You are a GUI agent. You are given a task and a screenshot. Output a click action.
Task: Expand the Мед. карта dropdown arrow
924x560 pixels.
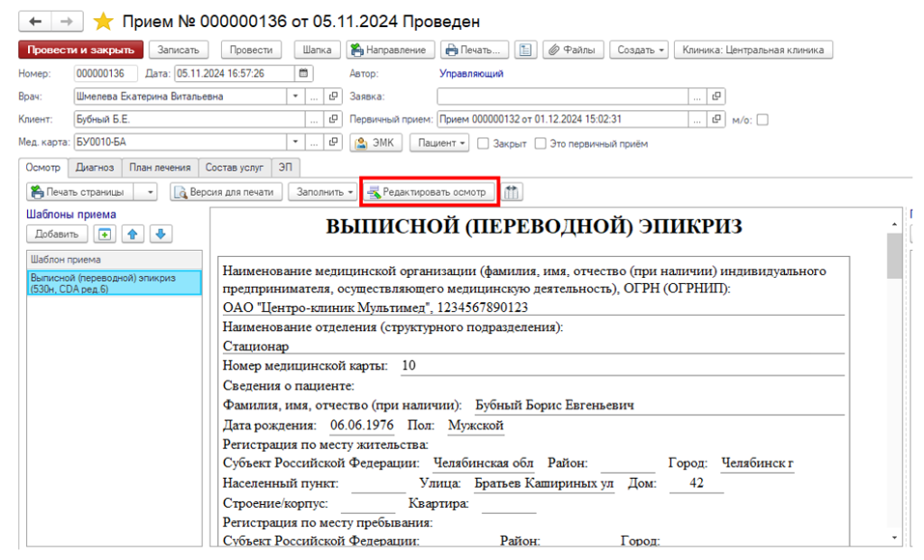tap(295, 142)
